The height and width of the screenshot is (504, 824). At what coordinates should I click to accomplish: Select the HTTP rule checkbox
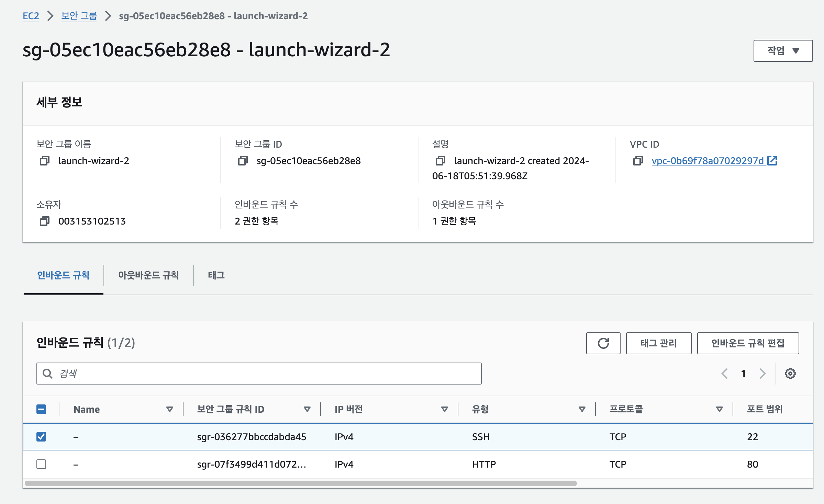coord(41,464)
